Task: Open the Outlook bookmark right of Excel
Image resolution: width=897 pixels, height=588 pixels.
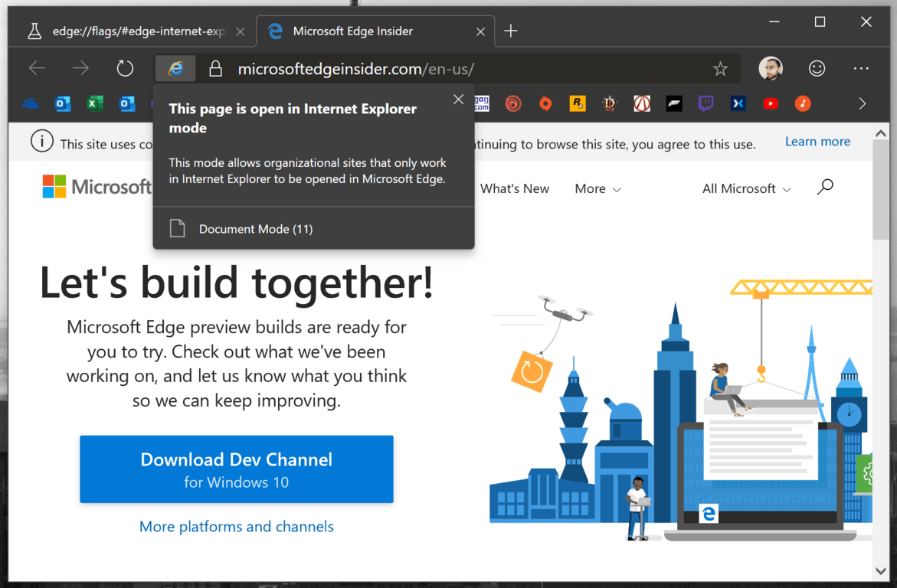Action: coord(126,103)
